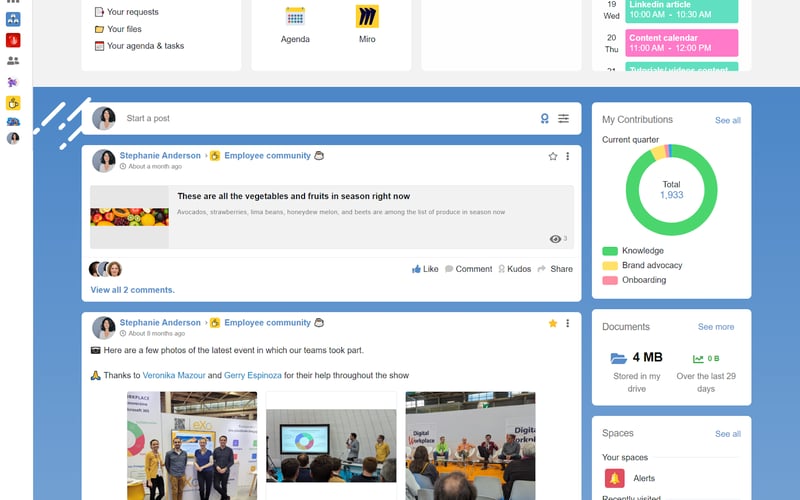Click Stephanie Anderson avatar on event post
Viewport: 800px width, 500px height.
coord(104,328)
